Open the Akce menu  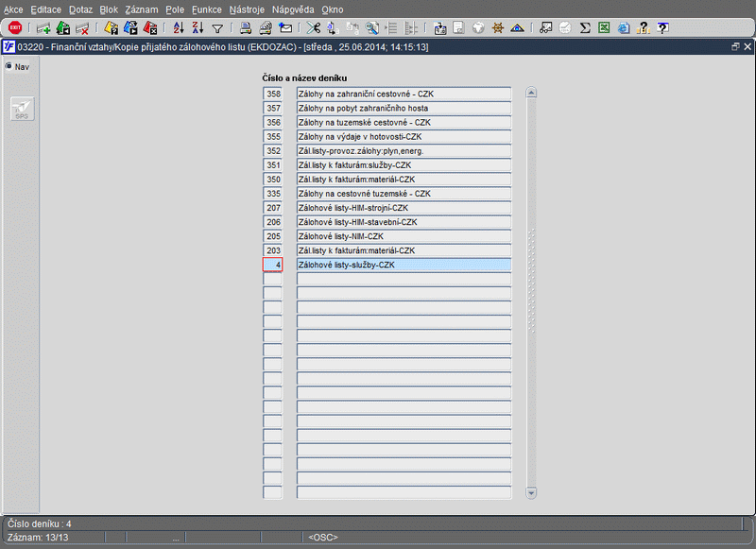click(13, 9)
